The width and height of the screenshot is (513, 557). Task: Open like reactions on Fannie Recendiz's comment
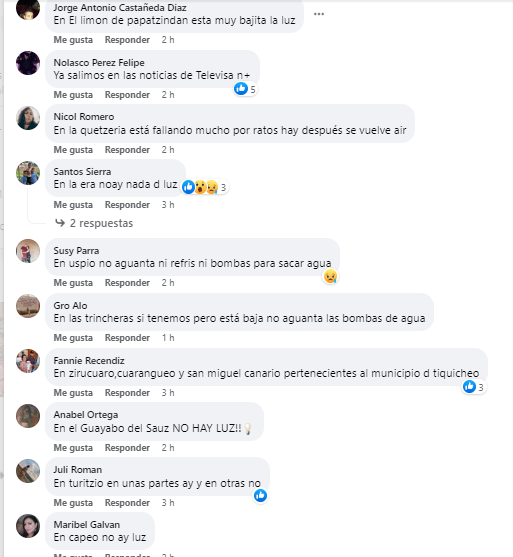coord(474,387)
